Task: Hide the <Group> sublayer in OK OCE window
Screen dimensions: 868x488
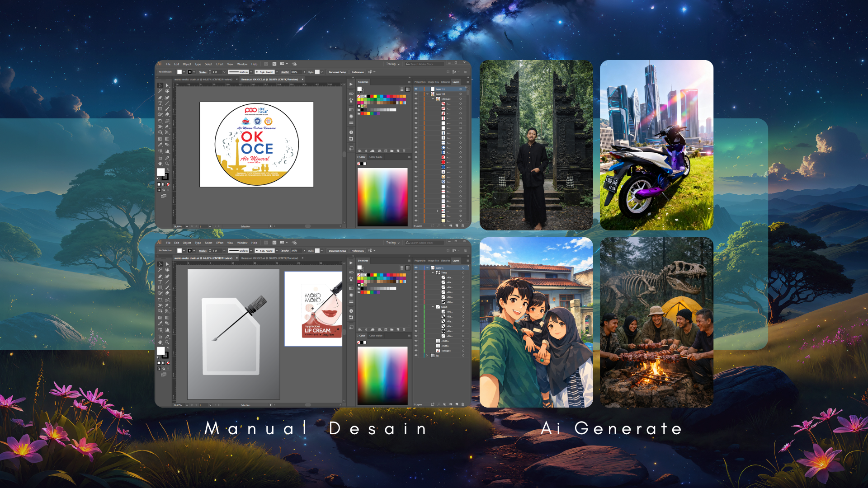Action: 416,99
